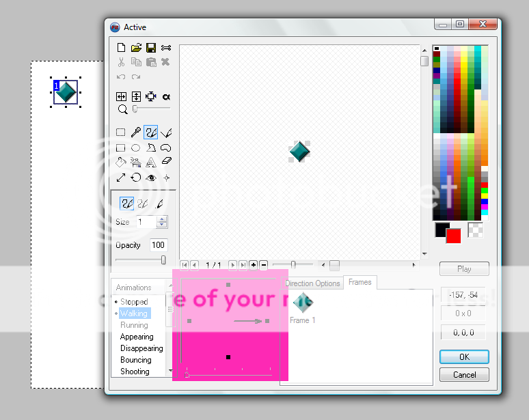Save image using the floppy disk icon

point(150,48)
